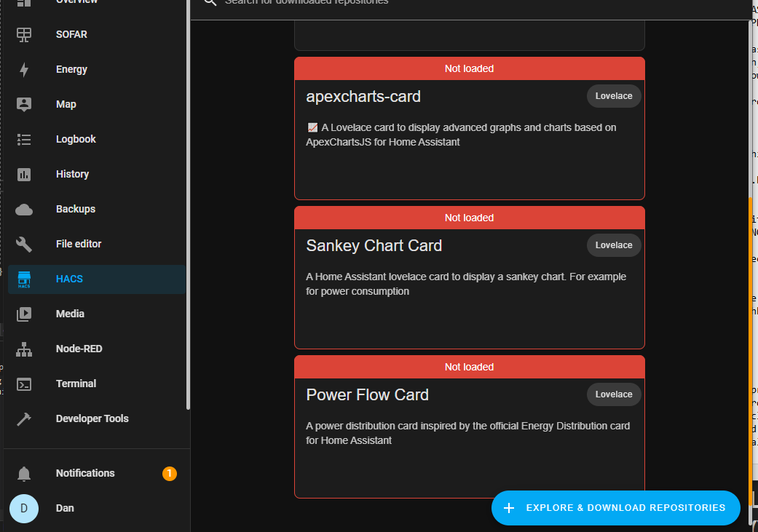The width and height of the screenshot is (758, 532).
Task: Click Not loaded banner above apexcharts-card
Action: [470, 68]
